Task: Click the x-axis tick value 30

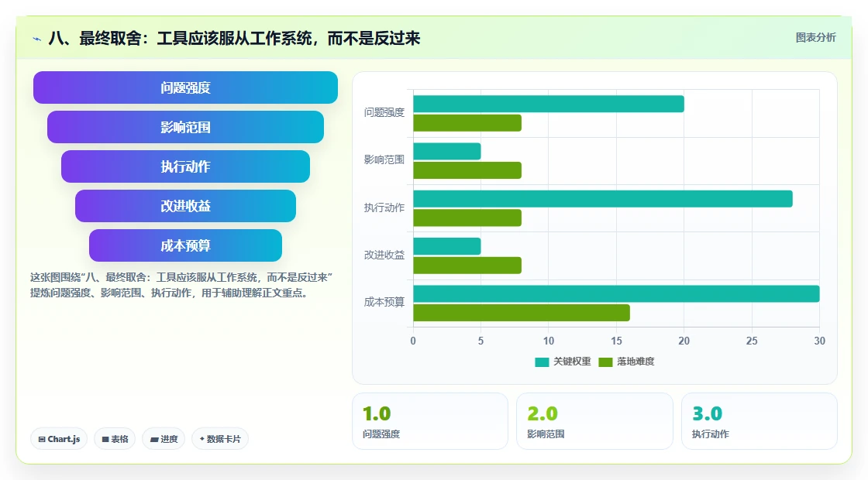Action: (819, 341)
